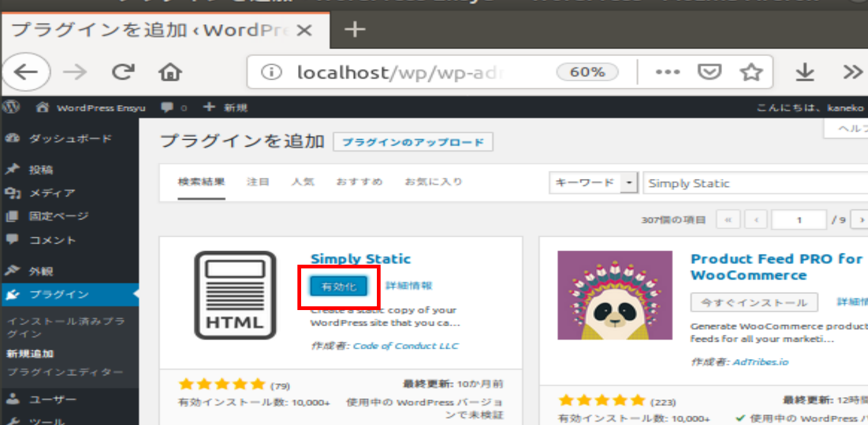The width and height of the screenshot is (868, 425).
Task: Open a new browser tab with the plus button
Action: 355,29
